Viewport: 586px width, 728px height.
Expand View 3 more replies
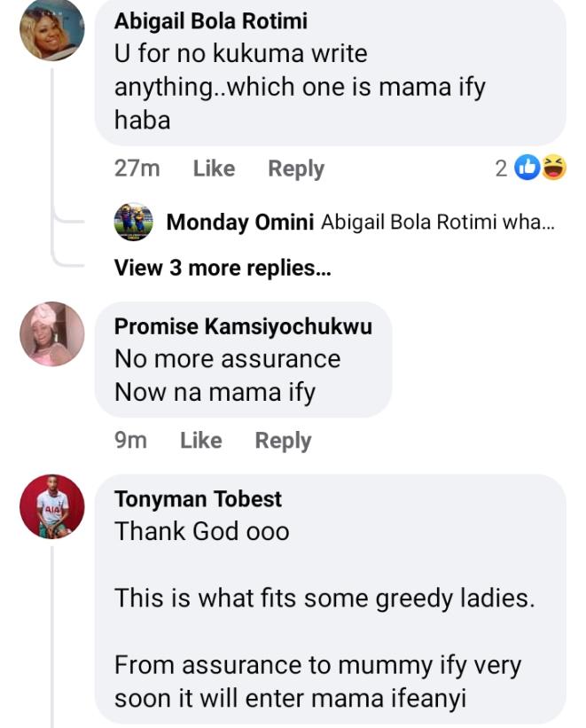[x=223, y=268]
